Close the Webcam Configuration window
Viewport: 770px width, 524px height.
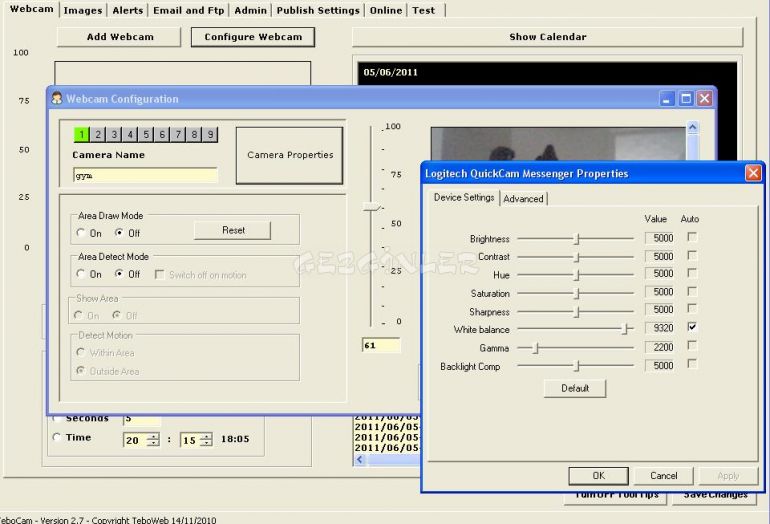click(x=704, y=99)
